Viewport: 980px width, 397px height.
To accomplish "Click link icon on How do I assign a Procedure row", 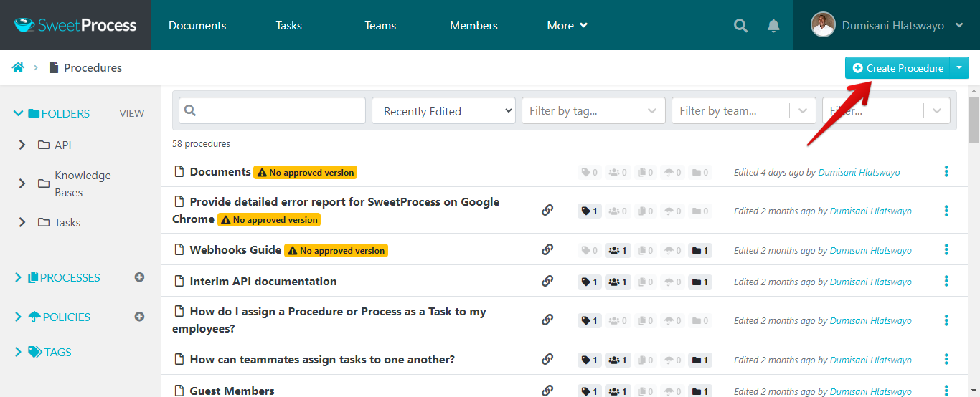I will click(547, 320).
